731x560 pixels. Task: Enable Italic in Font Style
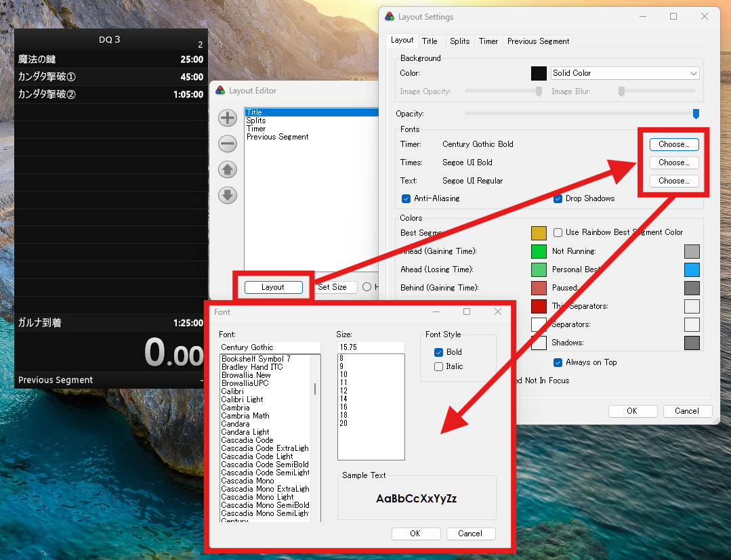438,366
